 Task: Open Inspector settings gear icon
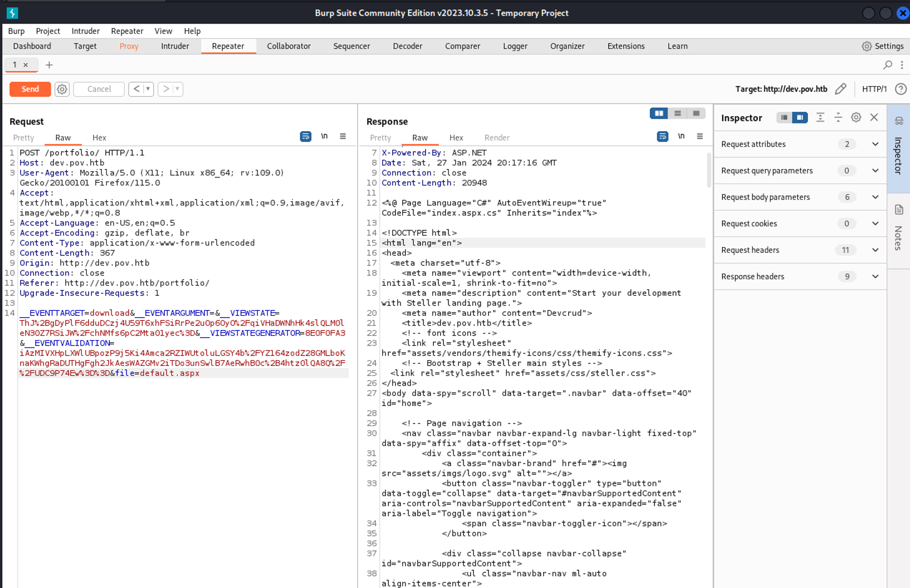tap(856, 117)
